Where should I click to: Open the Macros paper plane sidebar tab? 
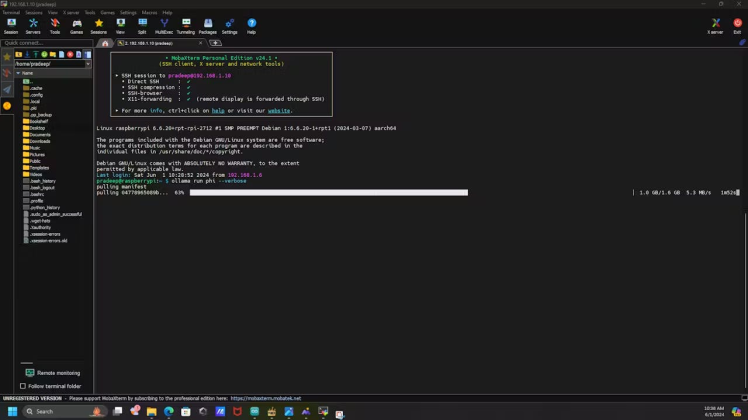[7, 89]
